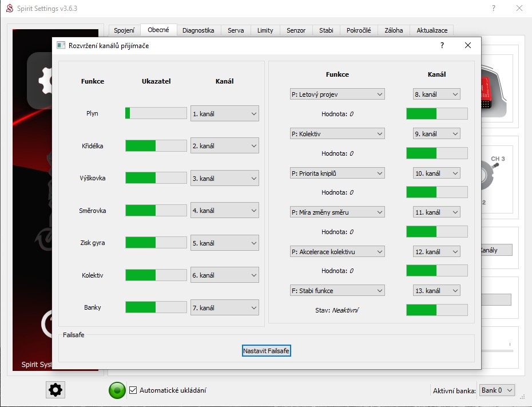
Task: Open the Serva tab
Action: tap(235, 30)
